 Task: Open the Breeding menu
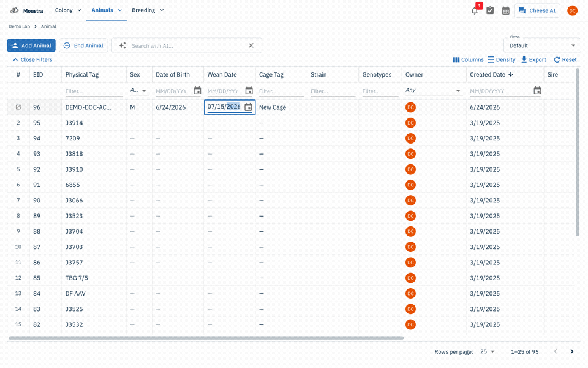148,10
